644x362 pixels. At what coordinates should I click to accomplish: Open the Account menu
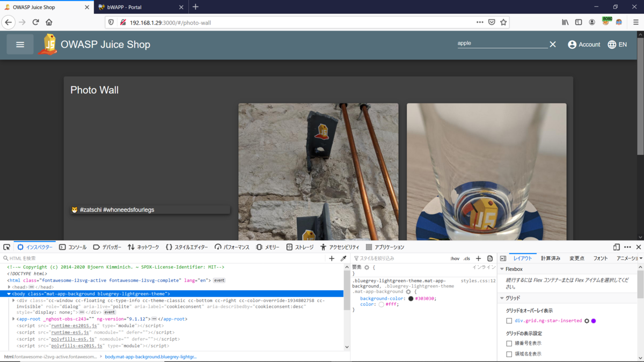tap(584, 45)
